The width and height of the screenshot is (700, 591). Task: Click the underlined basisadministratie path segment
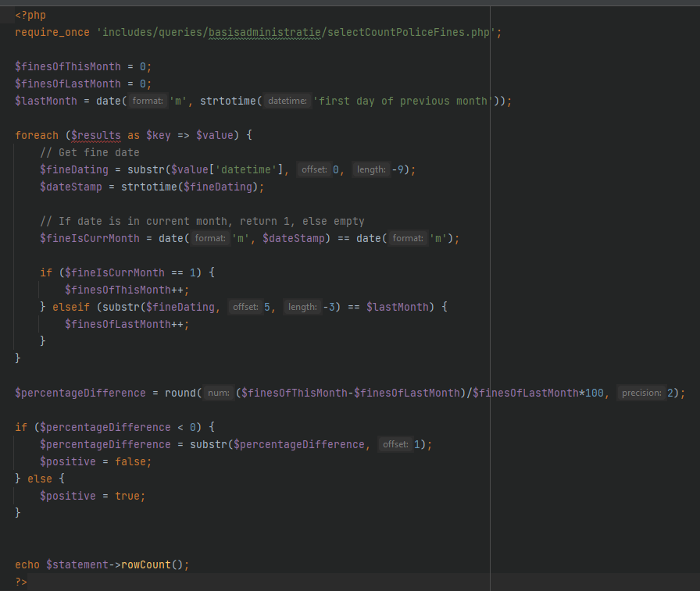point(264,32)
